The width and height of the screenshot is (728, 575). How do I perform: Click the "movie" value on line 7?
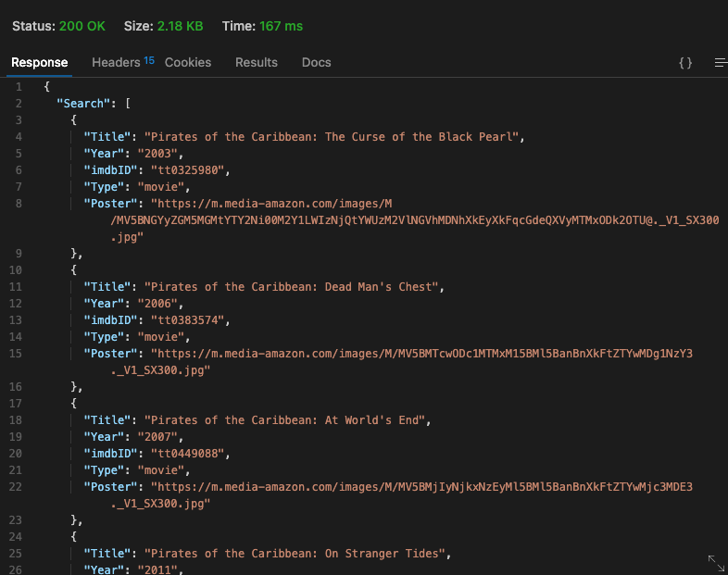(161, 187)
